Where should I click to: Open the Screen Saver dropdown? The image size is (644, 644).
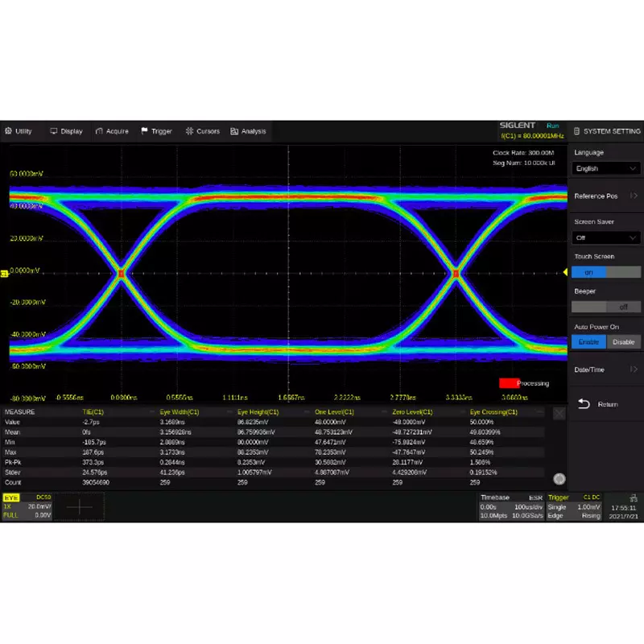[606, 237]
